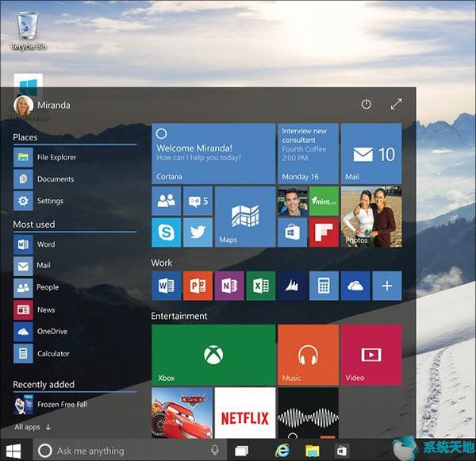Viewport: 476px width, 461px height.
Task: Open the Cortana welcome tile
Action: (213, 153)
